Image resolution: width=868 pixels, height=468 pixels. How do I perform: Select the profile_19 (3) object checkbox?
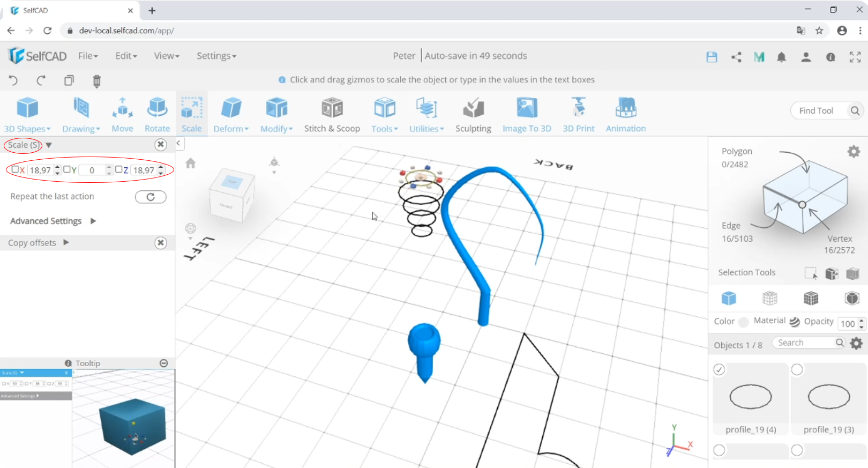click(797, 369)
